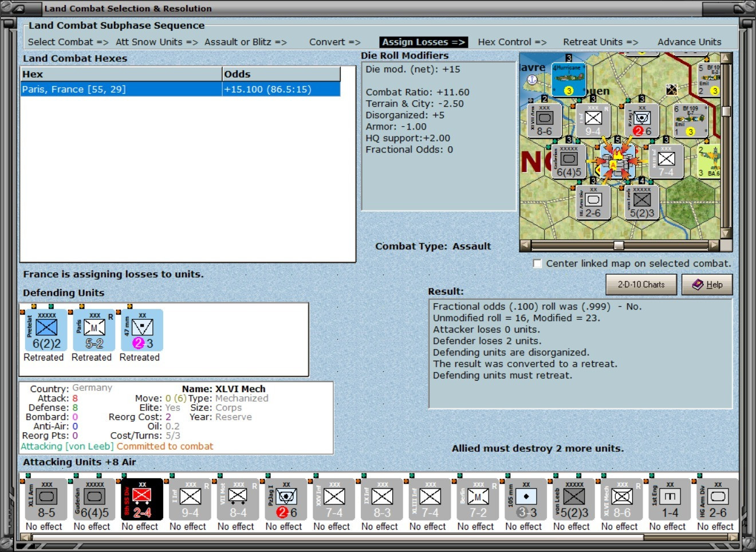Click the 'Combat Type: Assault' label
The height and width of the screenshot is (552, 756).
[433, 246]
